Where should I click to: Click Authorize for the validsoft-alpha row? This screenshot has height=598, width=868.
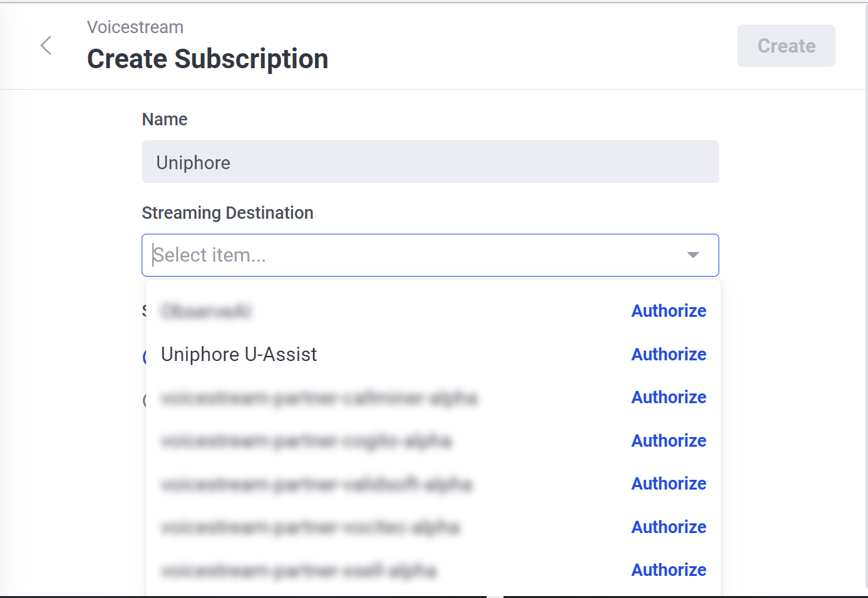(669, 484)
